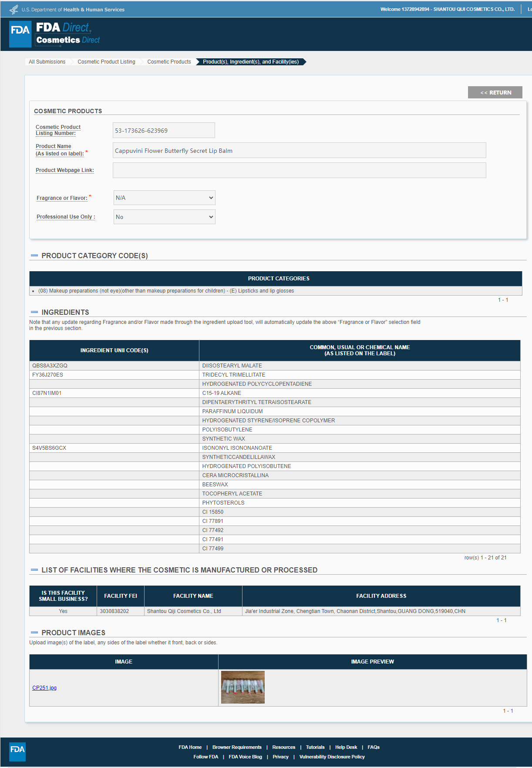
Task: Collapse the Product Images section
Action: 34,633
